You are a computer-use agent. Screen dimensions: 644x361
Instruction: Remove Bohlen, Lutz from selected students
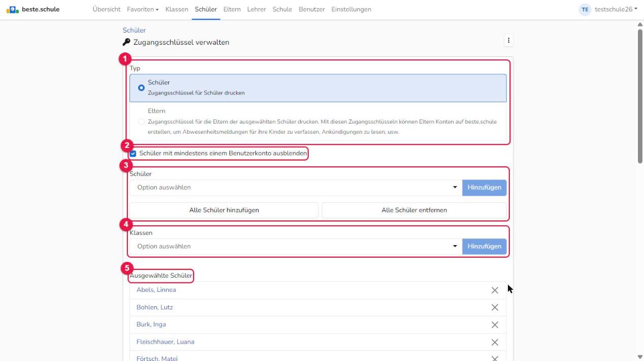tap(495, 308)
